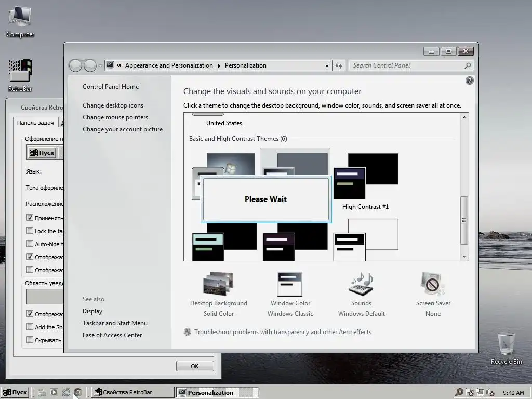Switch to Свойства RetroBar taskbar button
Viewport: 532px width, 399px height.
pos(132,393)
